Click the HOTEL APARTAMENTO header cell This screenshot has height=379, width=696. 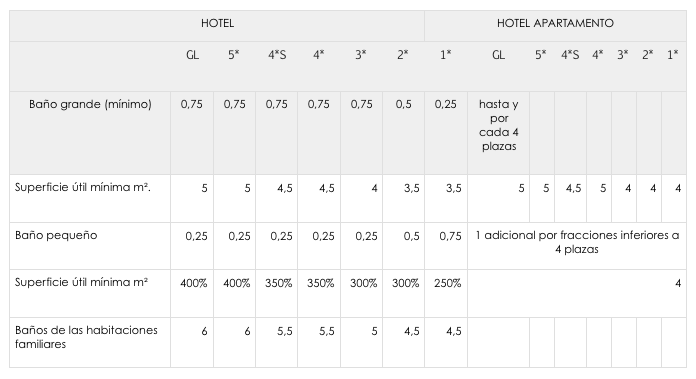coord(555,26)
